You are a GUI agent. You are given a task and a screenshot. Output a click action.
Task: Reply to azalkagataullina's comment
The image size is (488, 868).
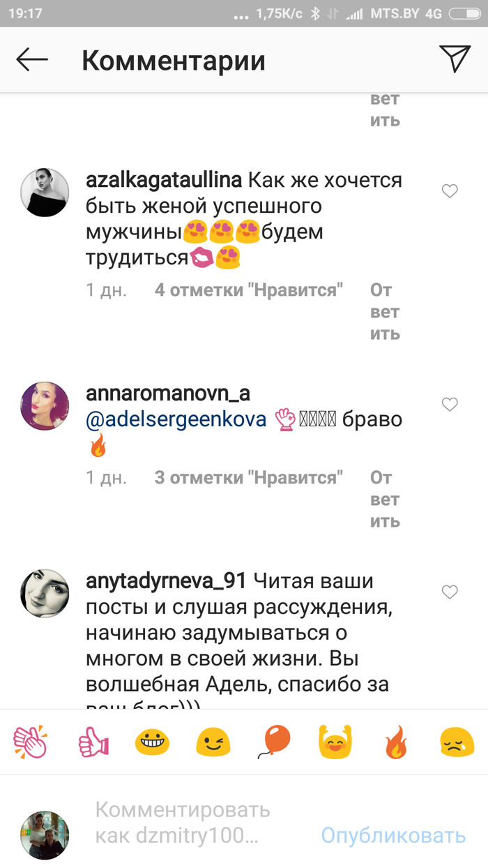click(x=385, y=311)
